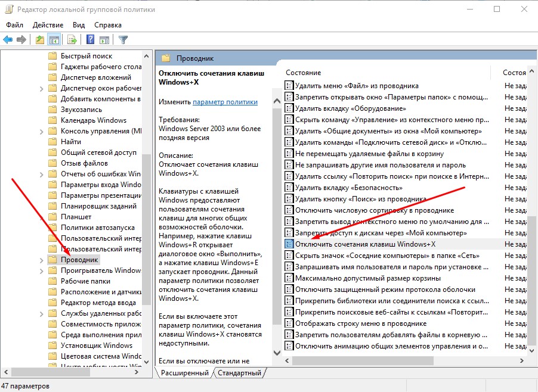
Task: Open the «Действие» menu
Action: (x=48, y=25)
